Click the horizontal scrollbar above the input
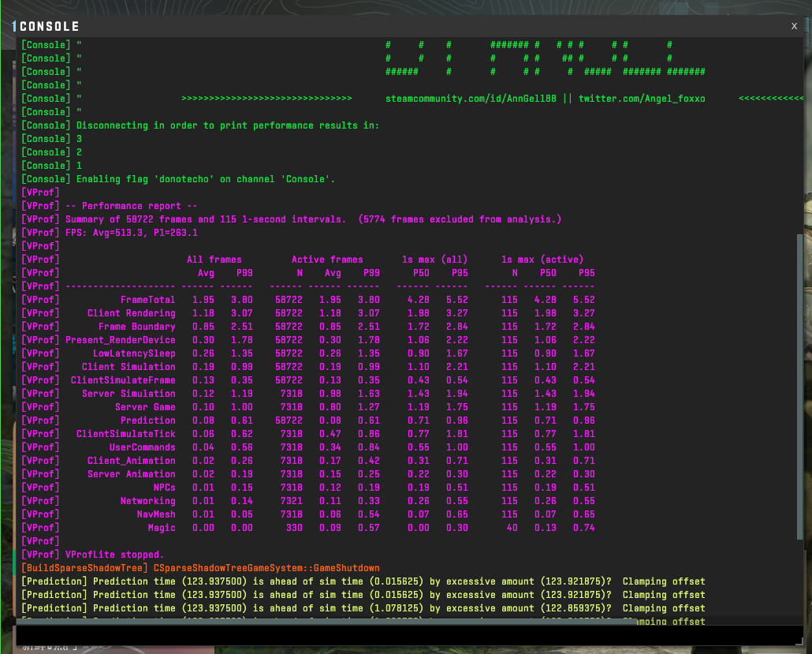 pyautogui.click(x=326, y=621)
